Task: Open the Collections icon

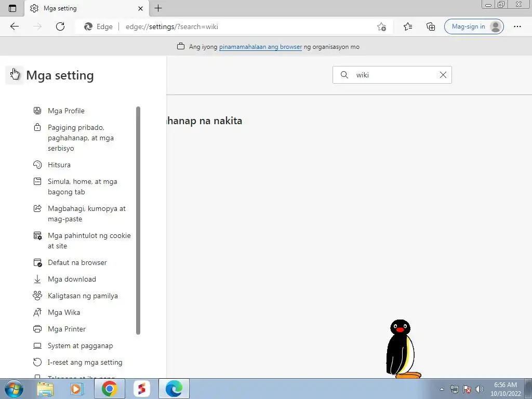Action: click(431, 26)
